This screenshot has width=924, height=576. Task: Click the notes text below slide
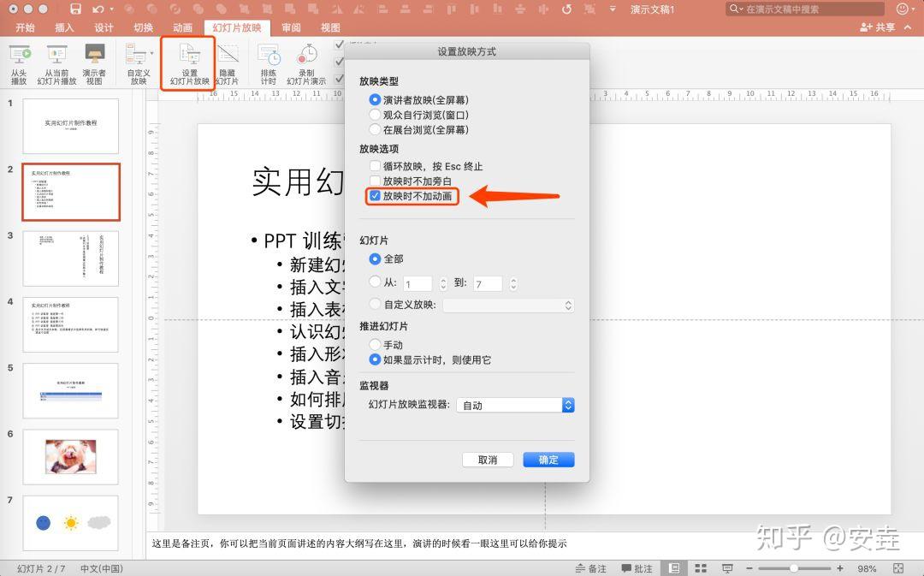pyautogui.click(x=359, y=543)
